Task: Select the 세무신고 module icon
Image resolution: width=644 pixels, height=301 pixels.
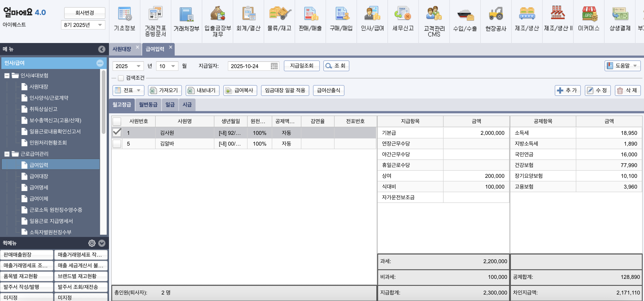Action: [x=403, y=17]
